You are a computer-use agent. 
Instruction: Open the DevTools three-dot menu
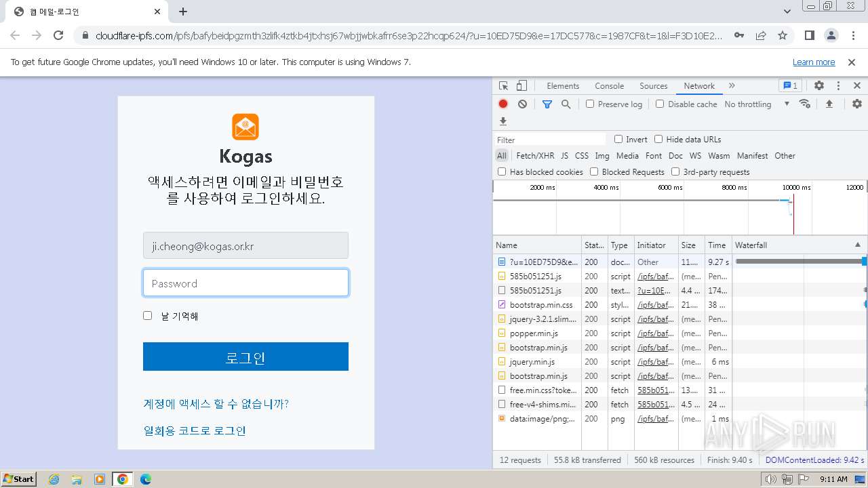(838, 86)
